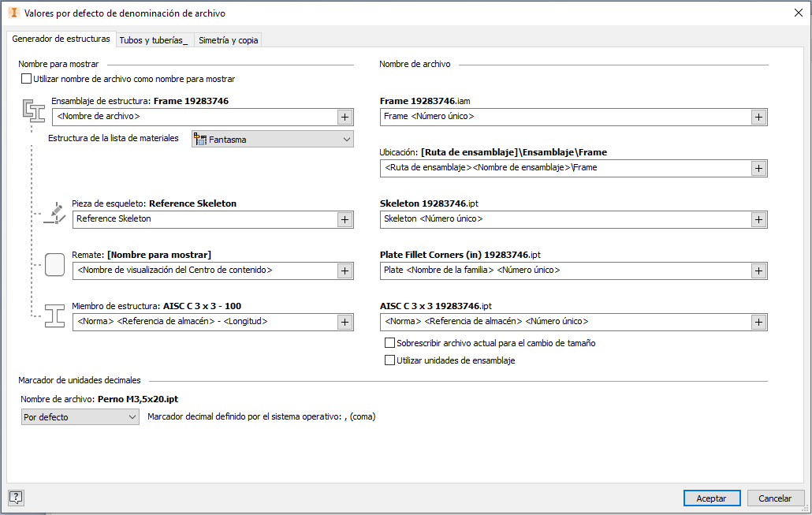812x515 pixels.
Task: Click plus button next to Reference Skeleton field
Action: (345, 220)
